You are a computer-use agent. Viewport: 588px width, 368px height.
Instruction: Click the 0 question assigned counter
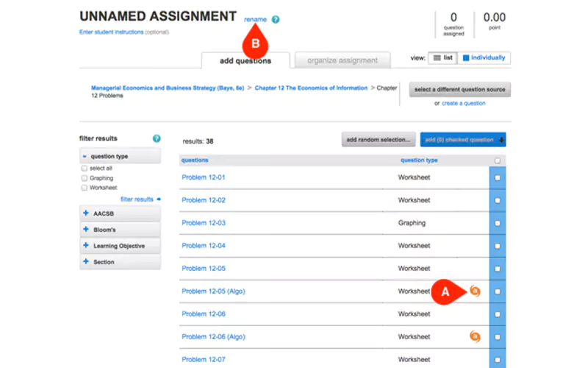[x=453, y=24]
